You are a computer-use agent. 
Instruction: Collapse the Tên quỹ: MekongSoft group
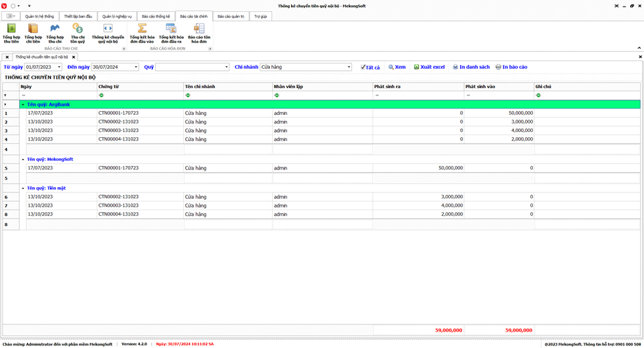23,160
